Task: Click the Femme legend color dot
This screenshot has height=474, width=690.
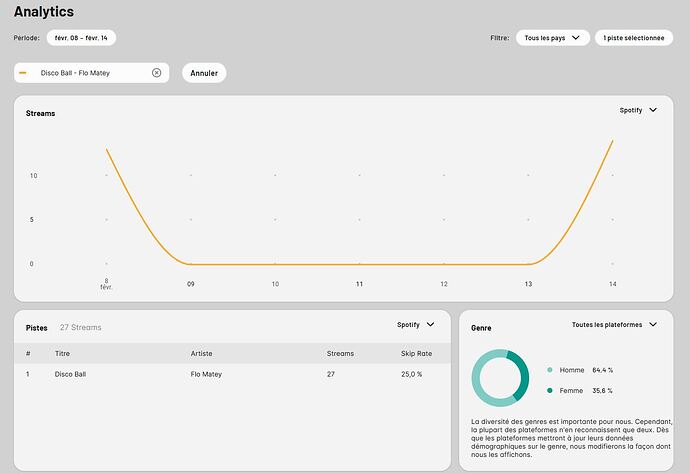Action: (550, 391)
